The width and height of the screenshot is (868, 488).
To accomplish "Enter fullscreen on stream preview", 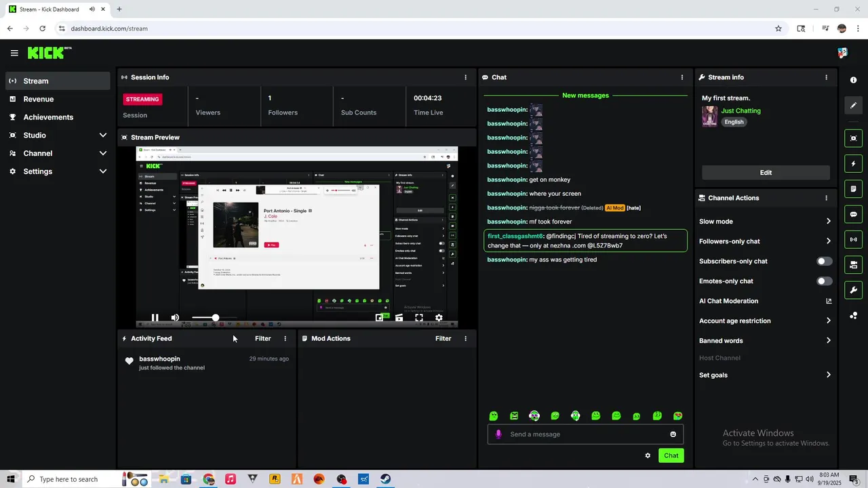I will click(419, 317).
